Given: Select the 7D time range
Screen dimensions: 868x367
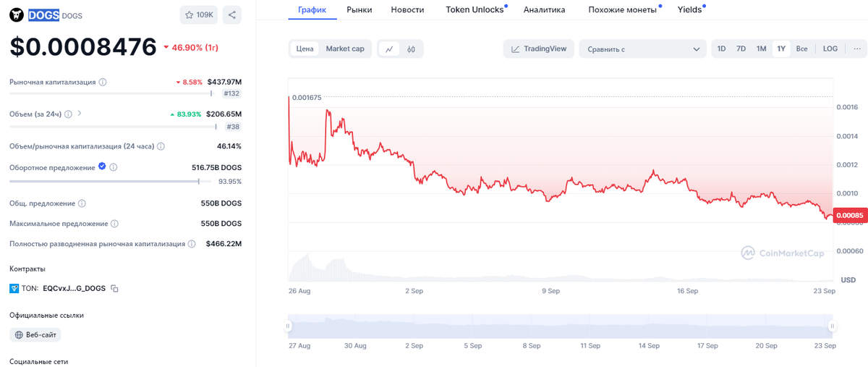Looking at the screenshot, I should [741, 48].
